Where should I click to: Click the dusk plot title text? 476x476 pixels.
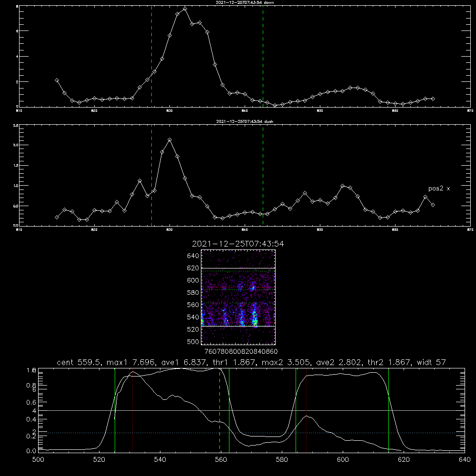click(x=245, y=121)
